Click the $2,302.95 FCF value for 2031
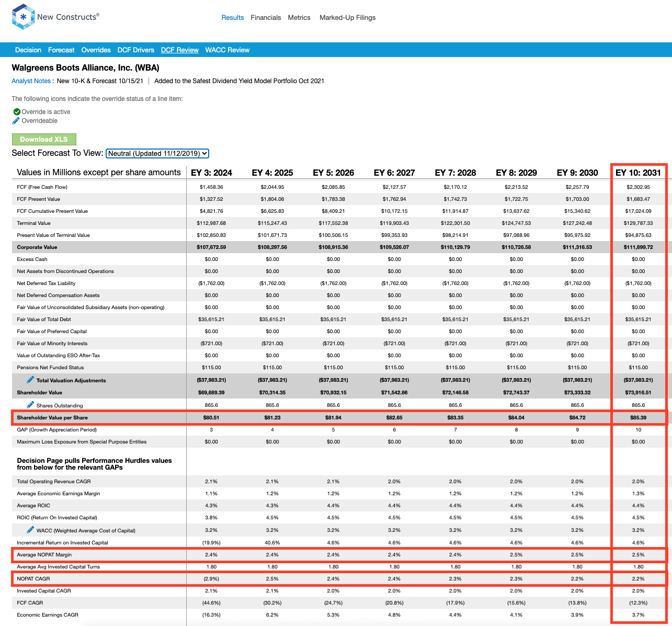 coord(639,187)
